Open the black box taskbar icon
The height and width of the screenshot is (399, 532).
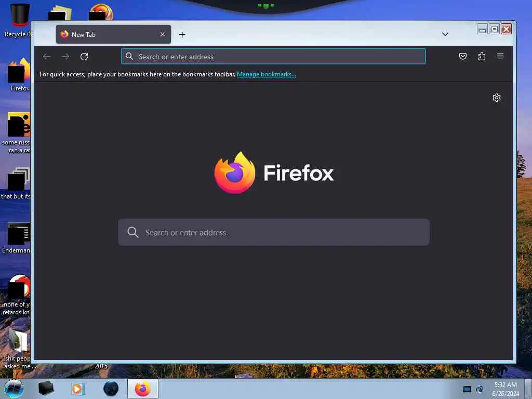46,389
